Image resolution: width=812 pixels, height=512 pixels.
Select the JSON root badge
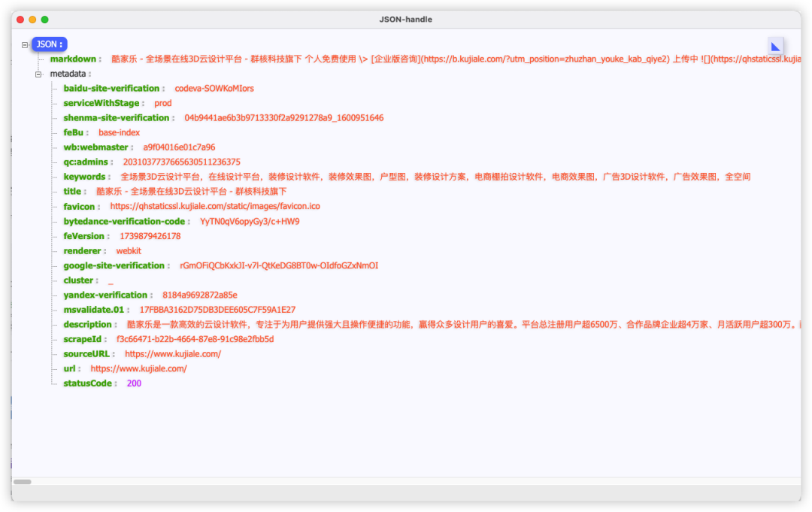[49, 44]
